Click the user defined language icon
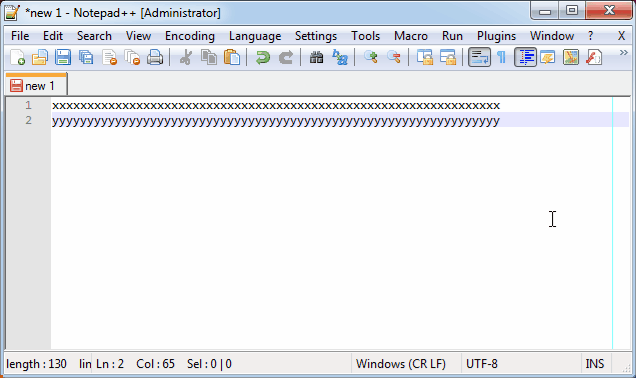 click(x=548, y=57)
